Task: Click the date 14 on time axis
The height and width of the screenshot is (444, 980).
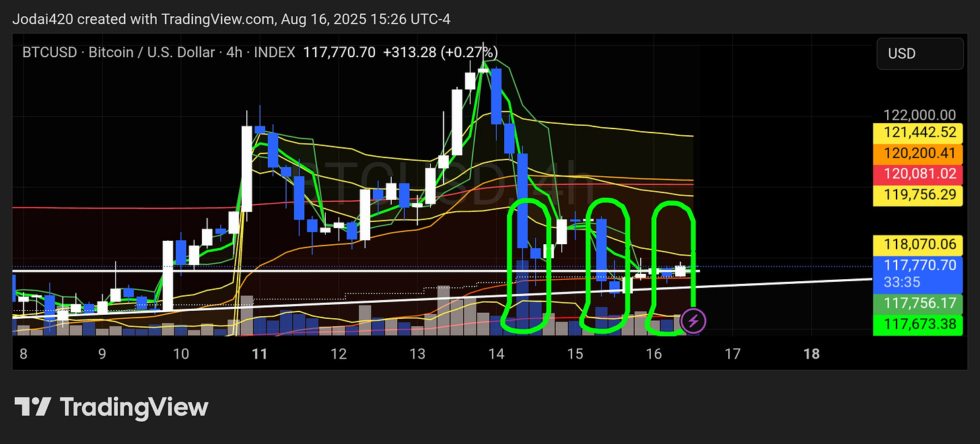Action: click(497, 353)
